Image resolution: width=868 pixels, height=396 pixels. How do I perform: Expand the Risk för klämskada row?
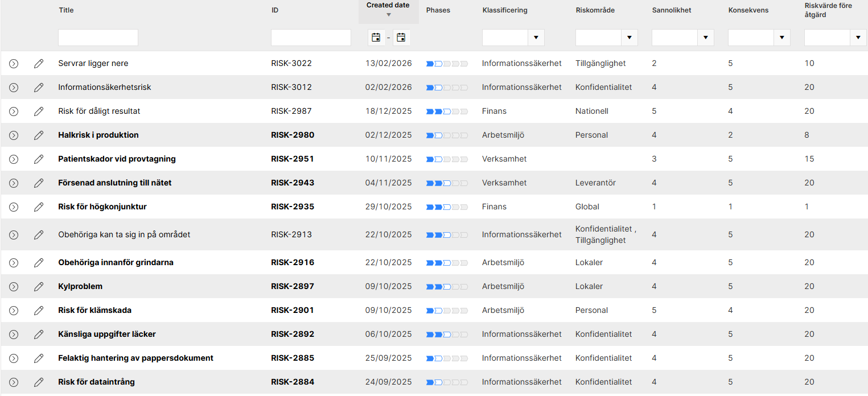pos(14,310)
